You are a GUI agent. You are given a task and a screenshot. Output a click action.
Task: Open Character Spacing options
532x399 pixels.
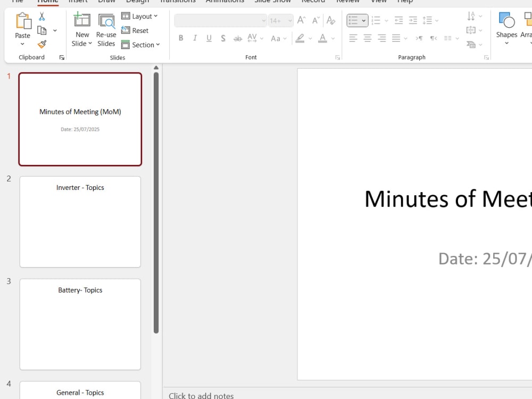(x=255, y=38)
